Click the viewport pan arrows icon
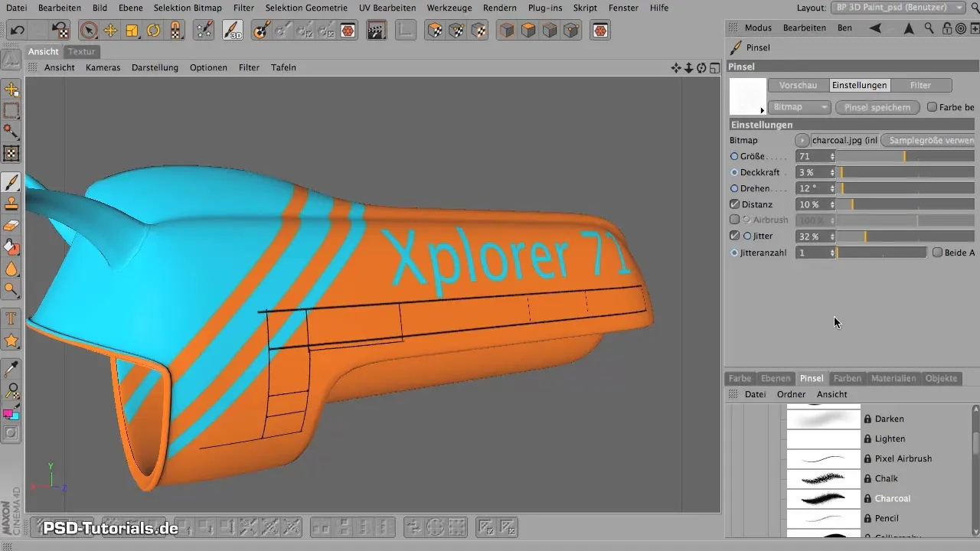The image size is (980, 551). click(x=676, y=67)
